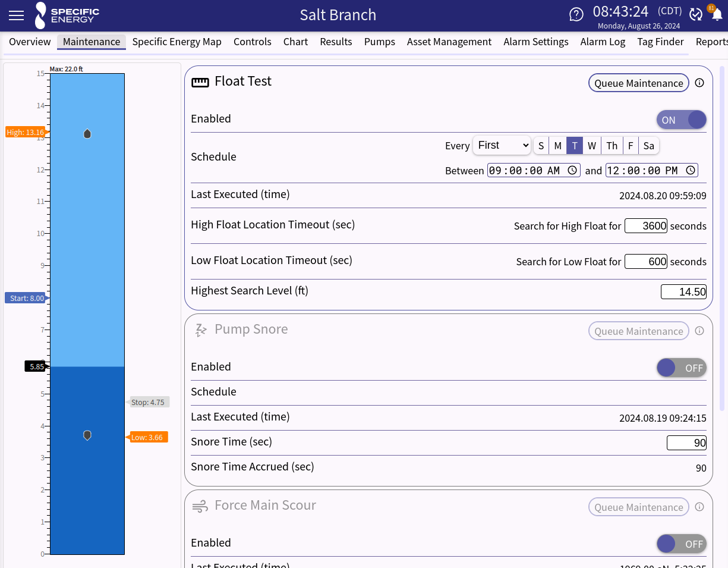Toggle Saturday in the schedule days
This screenshot has width=728, height=568.
click(649, 146)
